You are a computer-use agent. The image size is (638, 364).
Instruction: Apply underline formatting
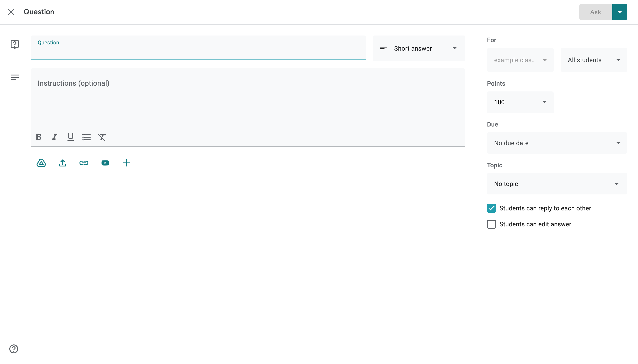(x=71, y=137)
